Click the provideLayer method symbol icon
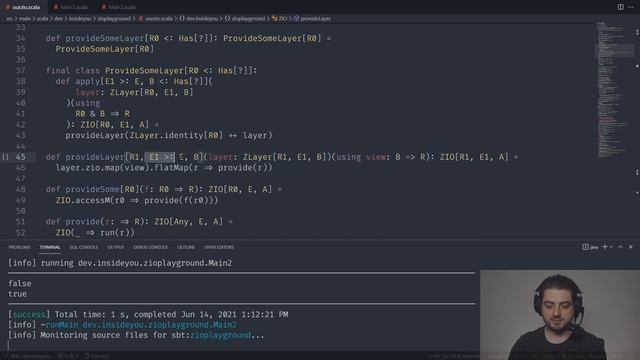 [296, 18]
